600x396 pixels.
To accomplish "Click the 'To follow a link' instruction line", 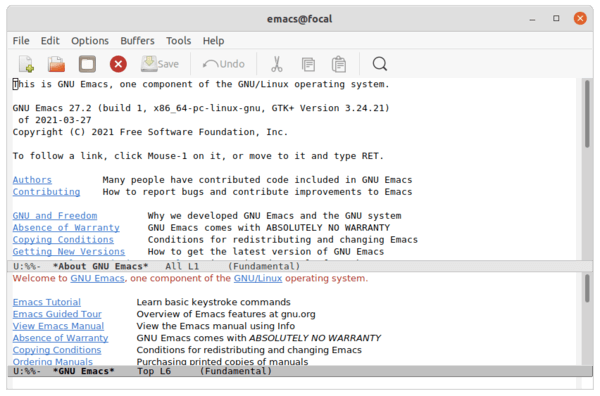I will click(x=198, y=156).
